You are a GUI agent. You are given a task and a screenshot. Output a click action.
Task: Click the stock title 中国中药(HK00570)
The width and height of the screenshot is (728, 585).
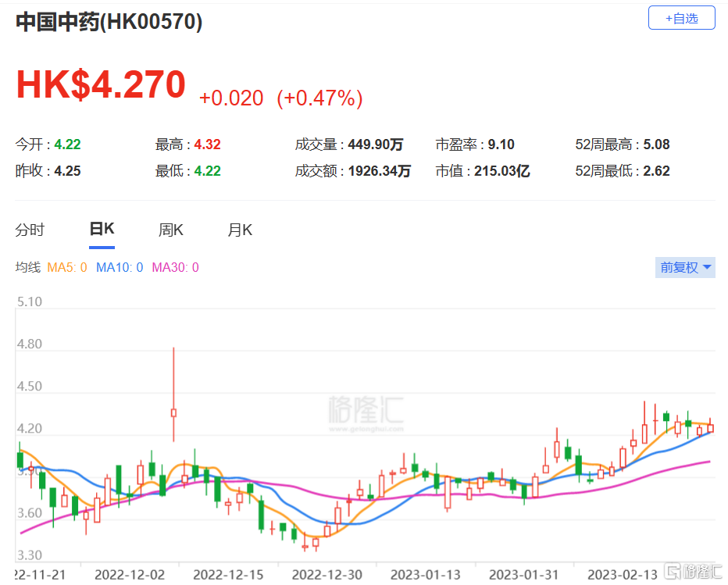(109, 22)
